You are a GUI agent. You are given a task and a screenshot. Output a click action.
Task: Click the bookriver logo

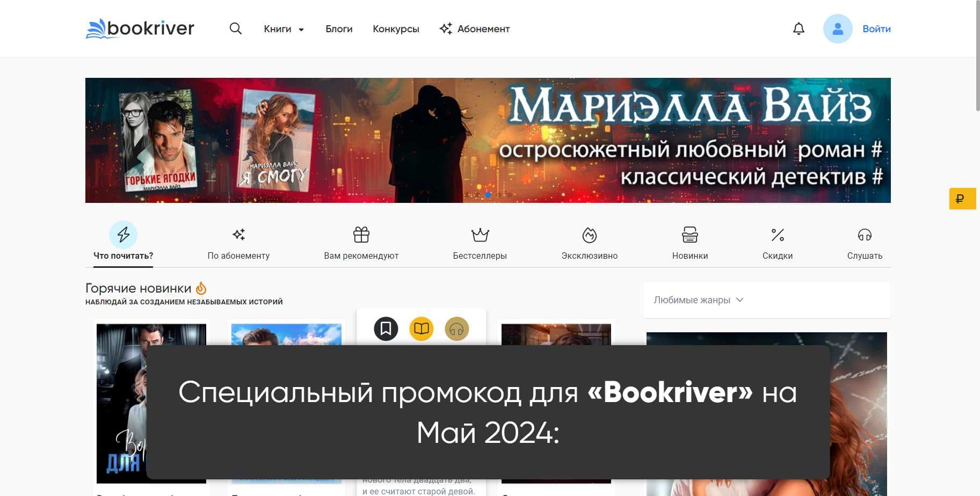[140, 28]
